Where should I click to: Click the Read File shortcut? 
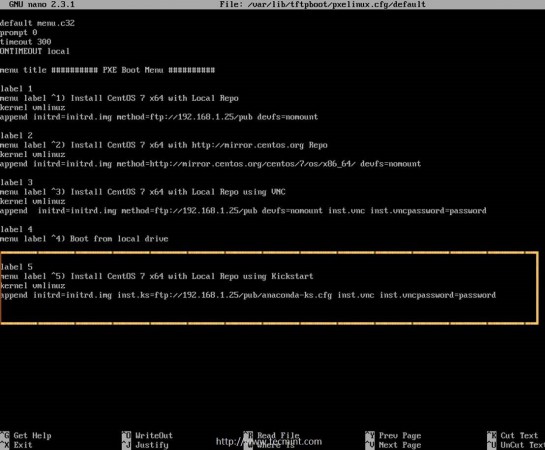[x=271, y=435]
